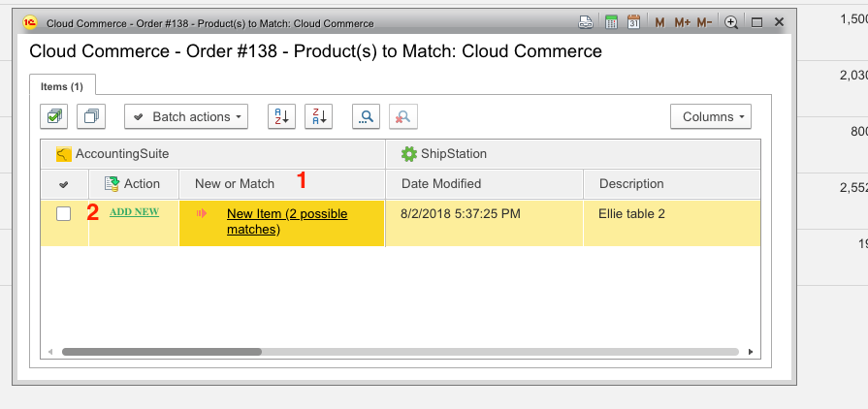Image resolution: width=868 pixels, height=409 pixels.
Task: Expand the Batch actions dropdown
Action: point(186,117)
